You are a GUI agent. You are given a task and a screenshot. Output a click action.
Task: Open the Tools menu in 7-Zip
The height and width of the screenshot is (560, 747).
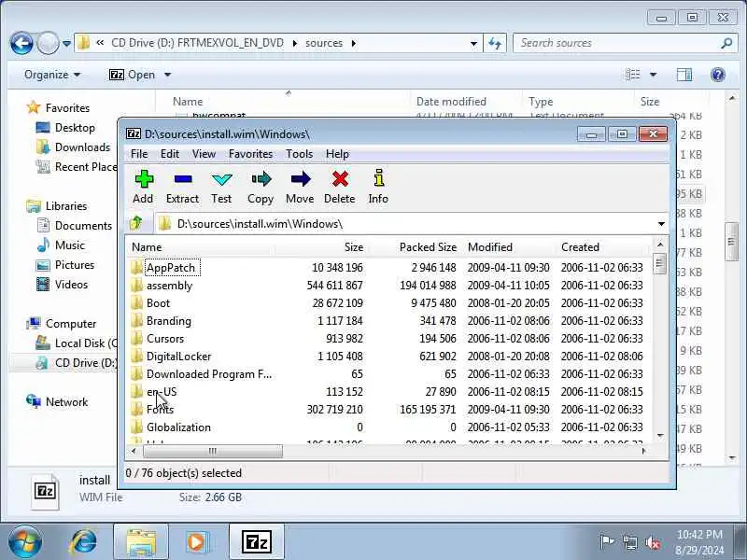pos(299,154)
